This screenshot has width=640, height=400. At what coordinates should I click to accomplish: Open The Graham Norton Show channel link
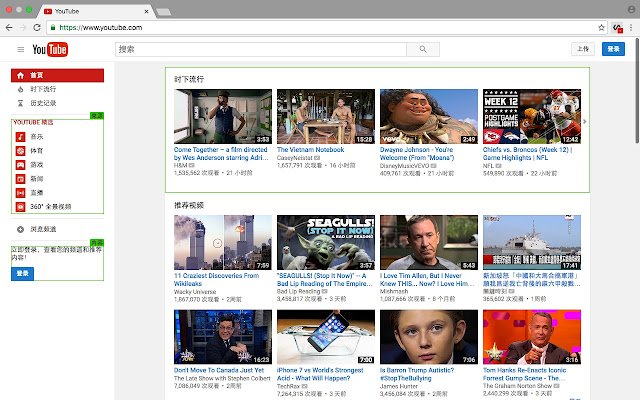coord(518,386)
